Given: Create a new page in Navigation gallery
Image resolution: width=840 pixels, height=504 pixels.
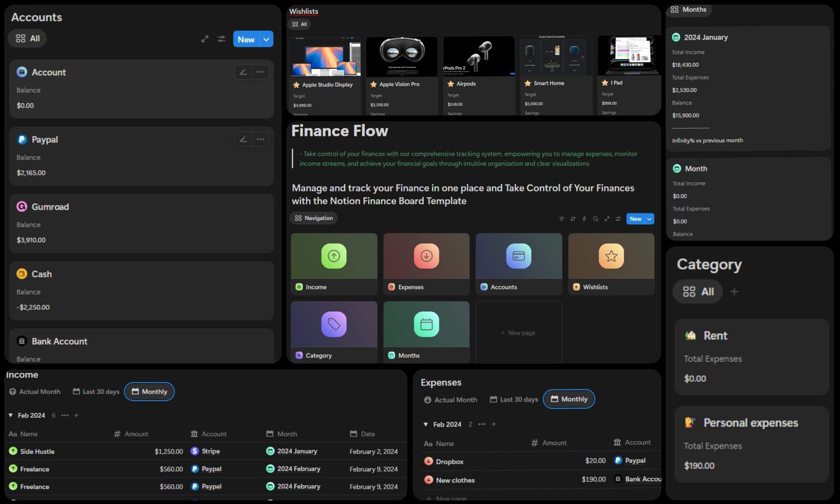Looking at the screenshot, I should coord(519,332).
